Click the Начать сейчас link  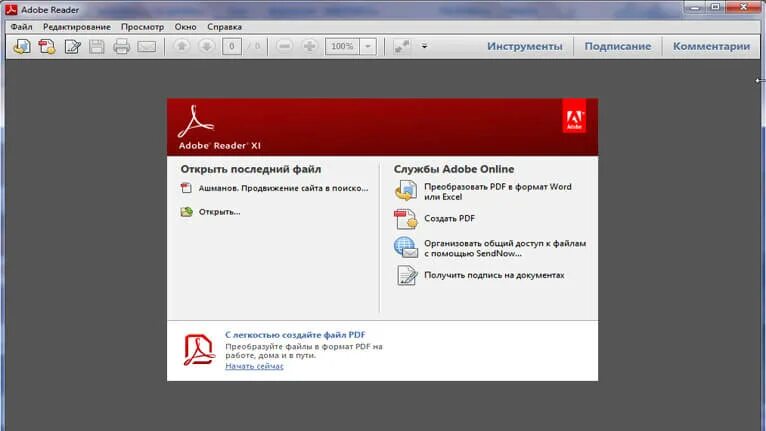coord(254,366)
